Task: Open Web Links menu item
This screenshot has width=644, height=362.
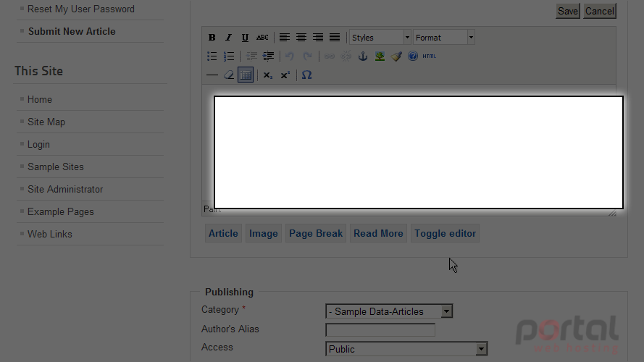Action: tap(50, 234)
